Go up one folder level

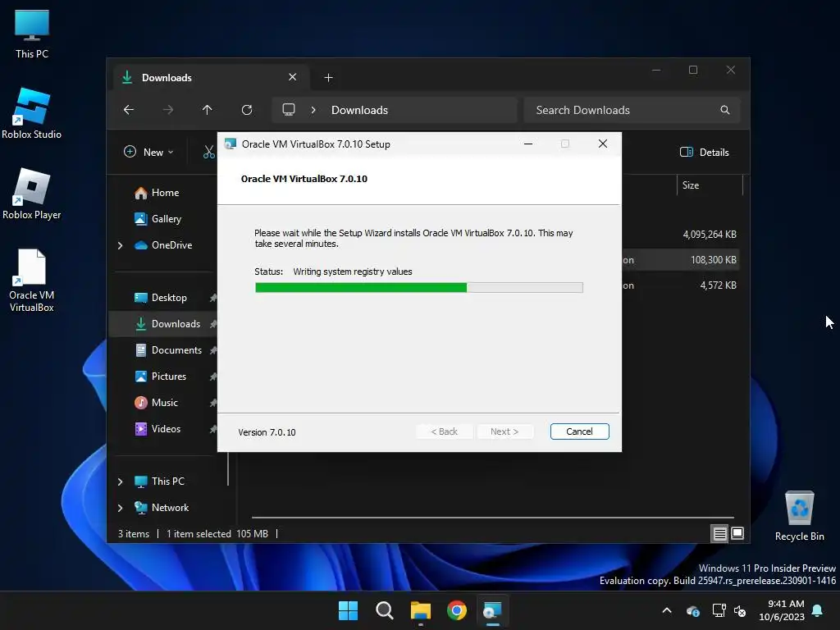(x=208, y=110)
